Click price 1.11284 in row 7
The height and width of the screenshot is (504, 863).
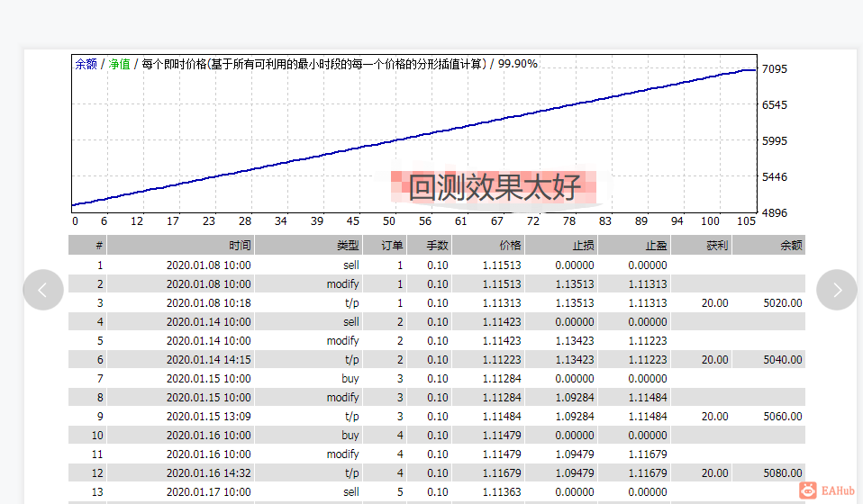coord(502,379)
